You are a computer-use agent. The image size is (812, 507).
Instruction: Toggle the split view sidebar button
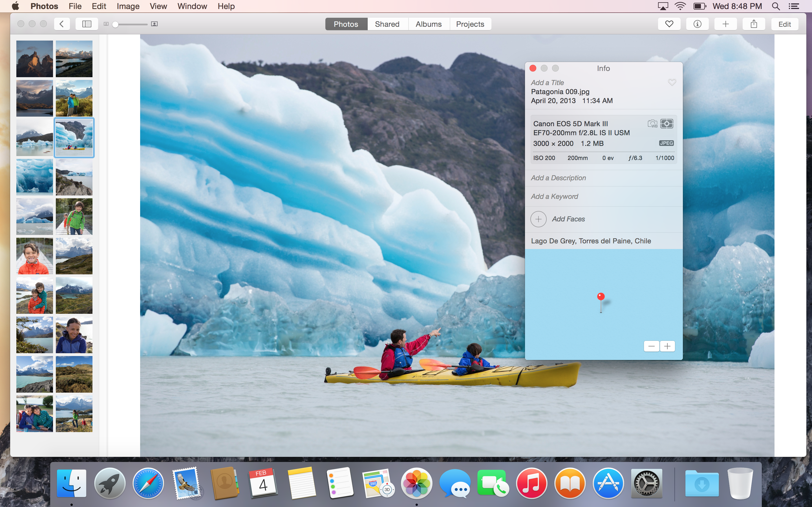point(87,24)
